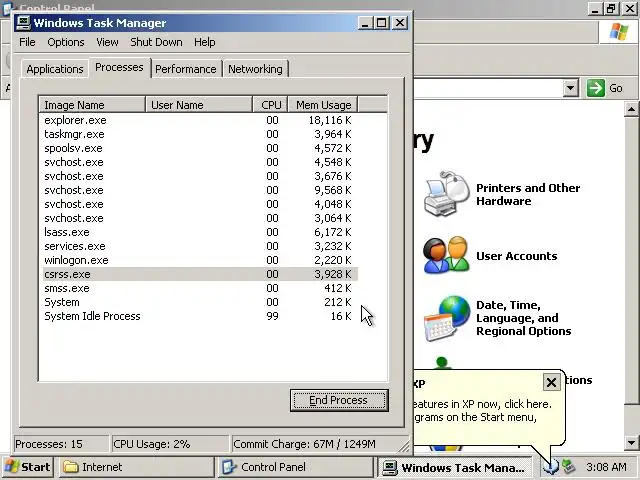
Task: Click the Windows Task Manager taskbar button
Action: [454, 467]
